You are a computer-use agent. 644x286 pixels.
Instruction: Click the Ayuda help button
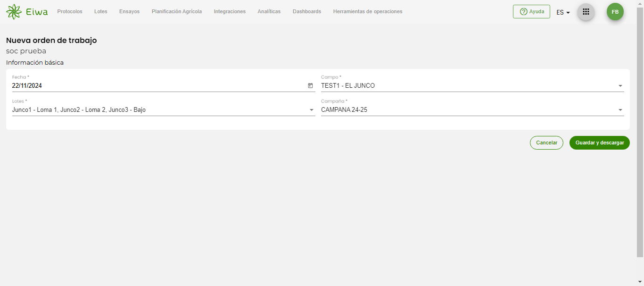pos(531,12)
